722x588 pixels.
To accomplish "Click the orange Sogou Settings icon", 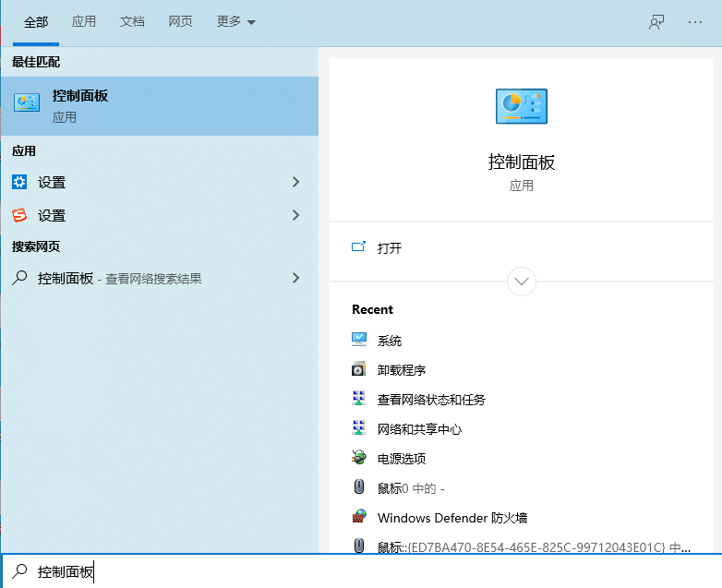I will [x=19, y=215].
